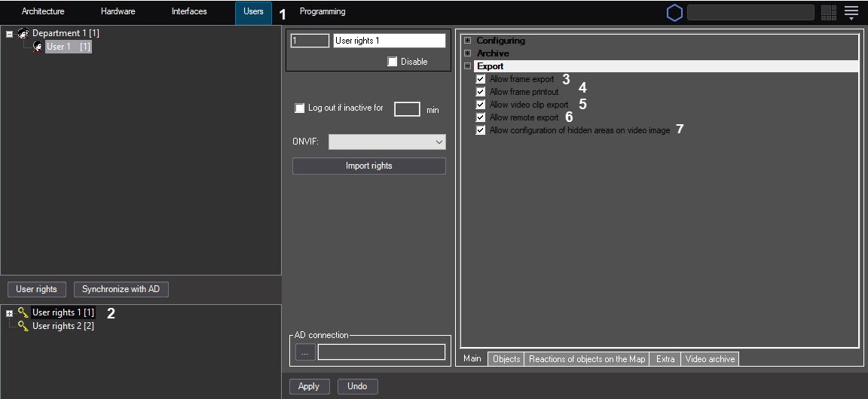Click the User rights 1 key icon
Screen dimensions: 868x399
(x=23, y=312)
